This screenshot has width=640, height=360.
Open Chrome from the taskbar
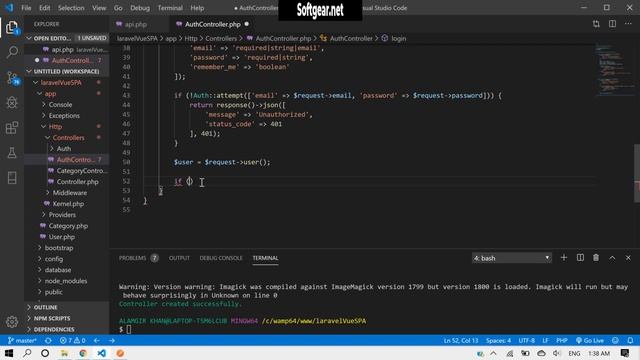[83, 353]
